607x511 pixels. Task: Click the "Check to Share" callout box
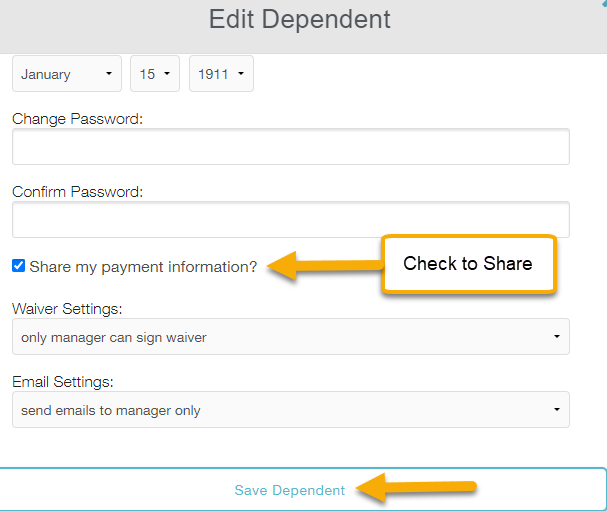point(468,265)
